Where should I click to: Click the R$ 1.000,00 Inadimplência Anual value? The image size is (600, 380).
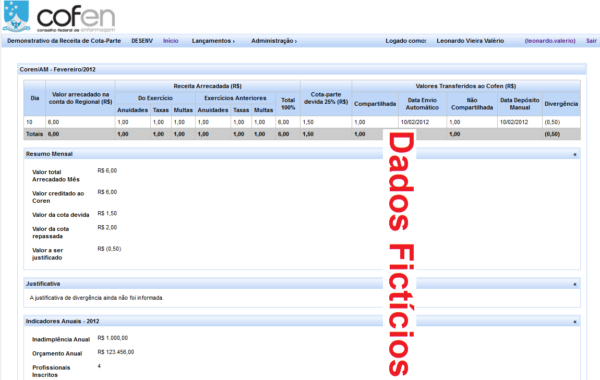(x=112, y=338)
